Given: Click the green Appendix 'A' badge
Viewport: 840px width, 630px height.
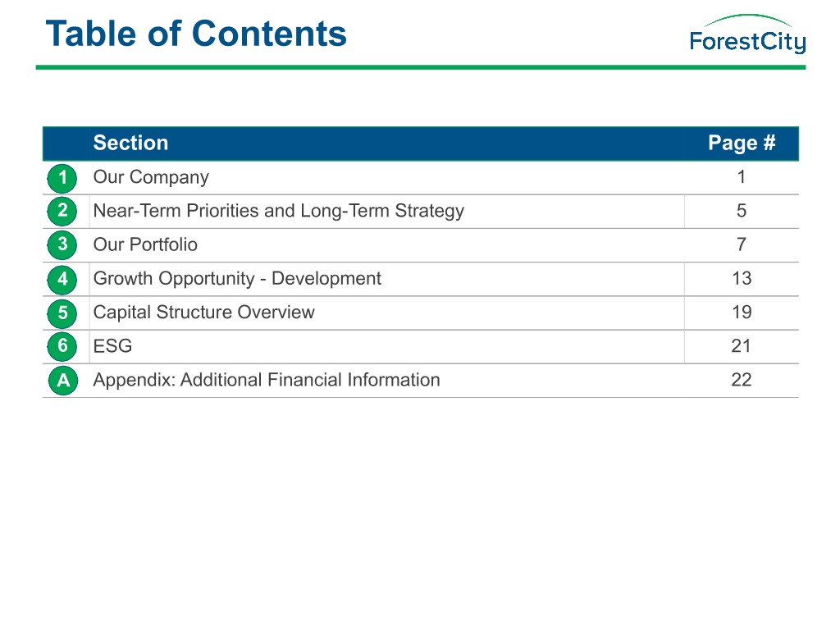Looking at the screenshot, I should click(x=62, y=381).
